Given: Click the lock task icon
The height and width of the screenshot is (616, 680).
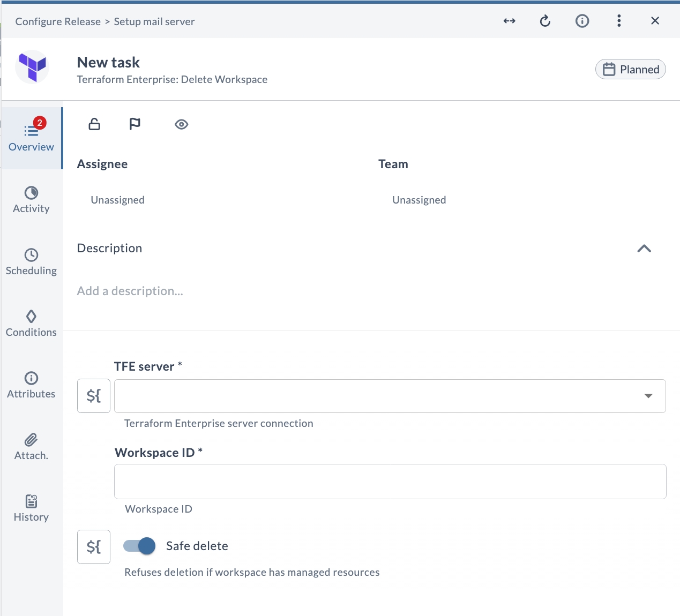Looking at the screenshot, I should coord(94,124).
